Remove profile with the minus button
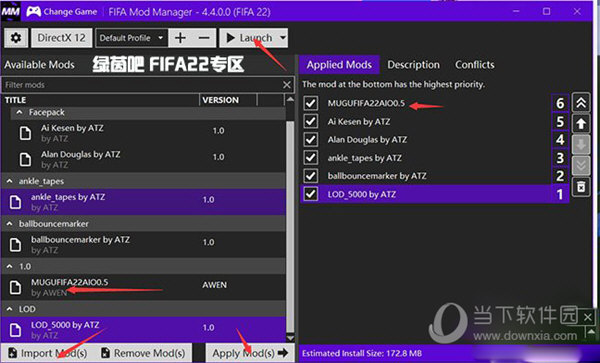Viewport: 600px width, 363px height. [x=204, y=38]
